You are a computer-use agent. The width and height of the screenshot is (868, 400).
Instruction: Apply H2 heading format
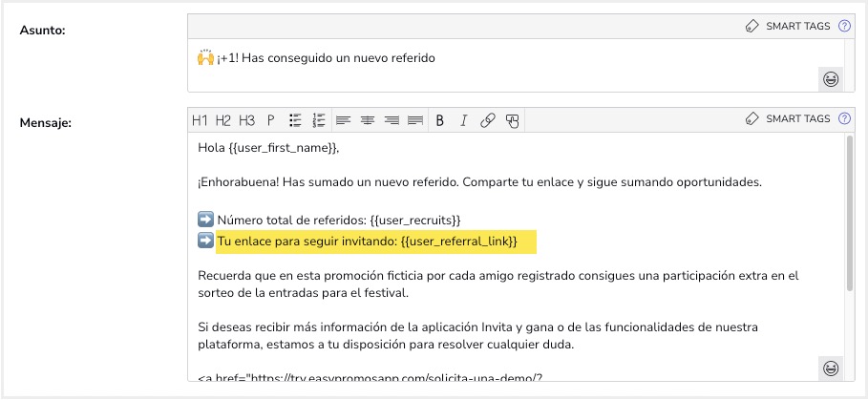(x=223, y=120)
